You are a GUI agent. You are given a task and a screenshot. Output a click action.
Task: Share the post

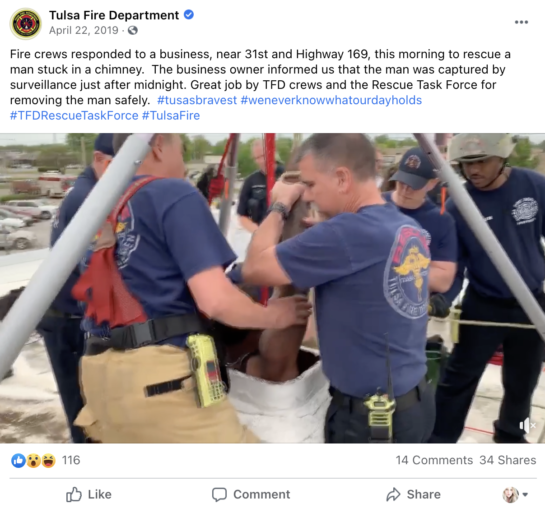tap(413, 494)
